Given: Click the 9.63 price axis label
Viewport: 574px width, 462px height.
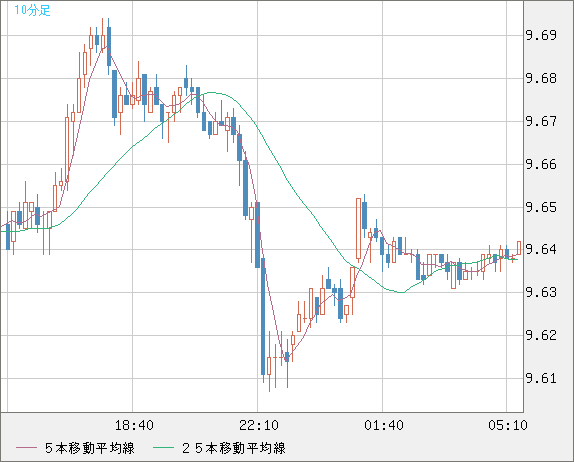Looking at the screenshot, I should (x=541, y=292).
